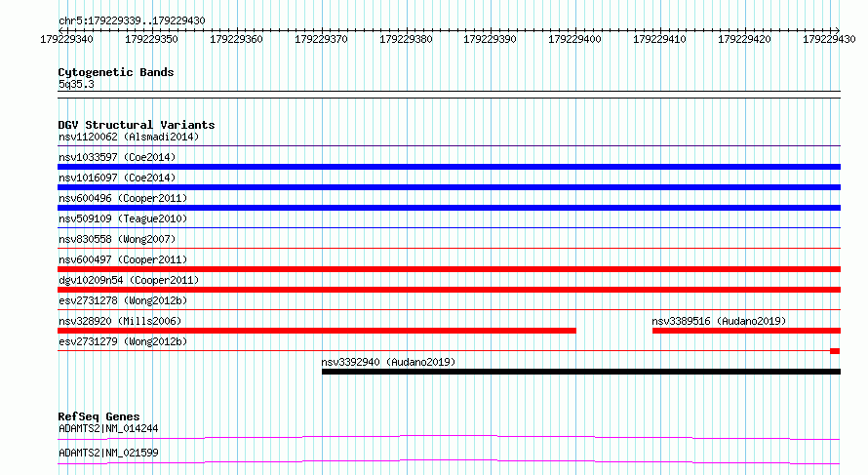Screen dimensions: 868x475
Task: Select the RefSeq Genes track title
Action: 99,416
